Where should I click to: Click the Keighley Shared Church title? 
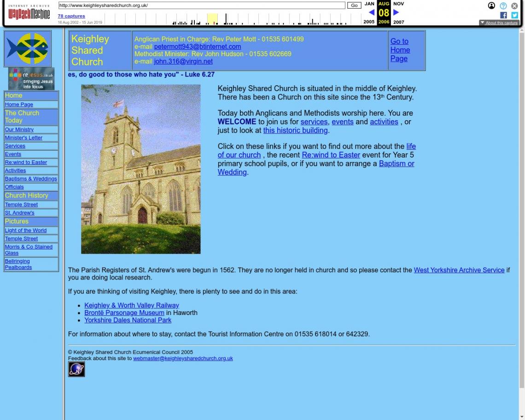pyautogui.click(x=90, y=51)
